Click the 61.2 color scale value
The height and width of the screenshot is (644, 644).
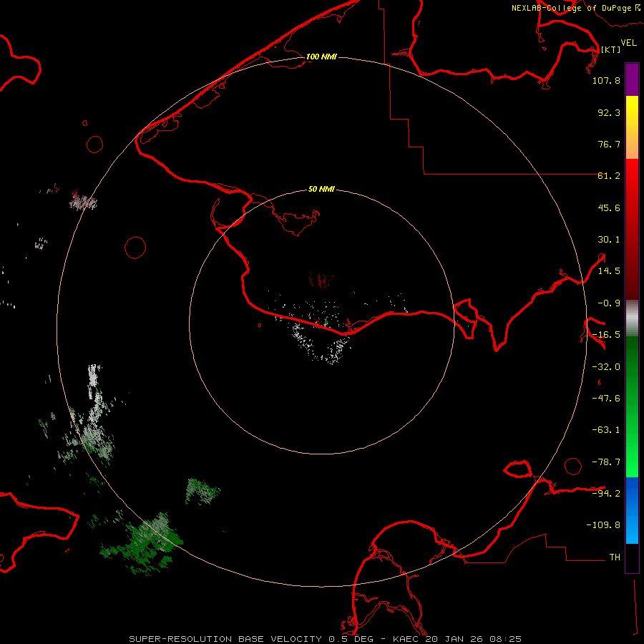[x=609, y=176]
